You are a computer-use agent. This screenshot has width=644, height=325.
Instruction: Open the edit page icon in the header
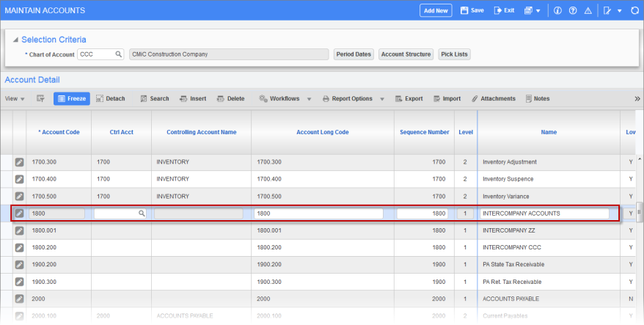(x=607, y=11)
